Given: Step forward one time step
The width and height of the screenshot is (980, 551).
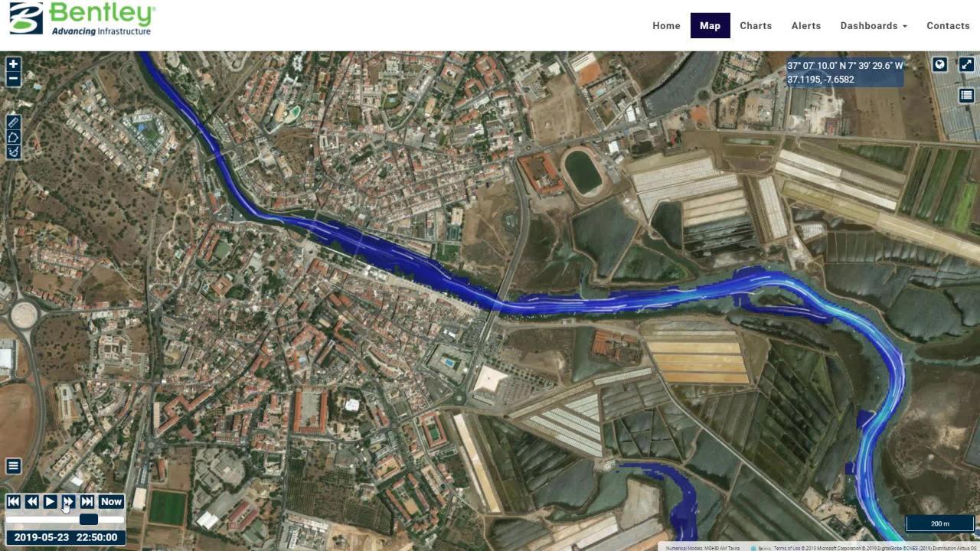Looking at the screenshot, I should click(x=68, y=502).
